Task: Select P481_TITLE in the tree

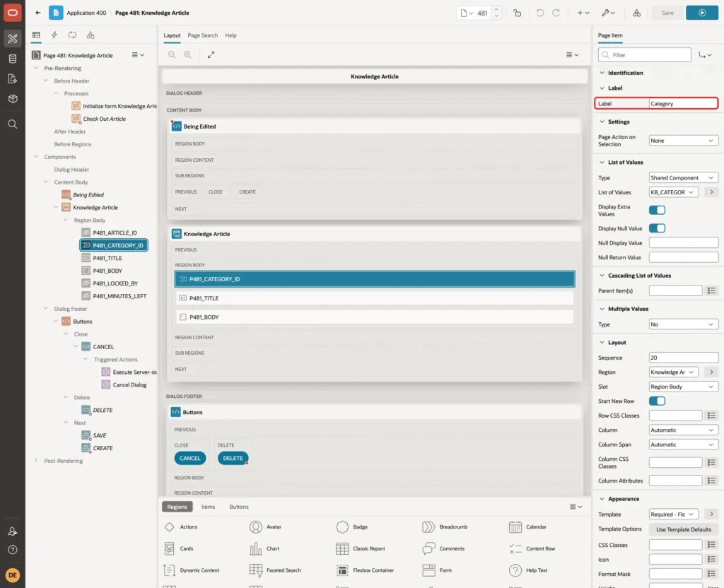Action: pyautogui.click(x=107, y=258)
